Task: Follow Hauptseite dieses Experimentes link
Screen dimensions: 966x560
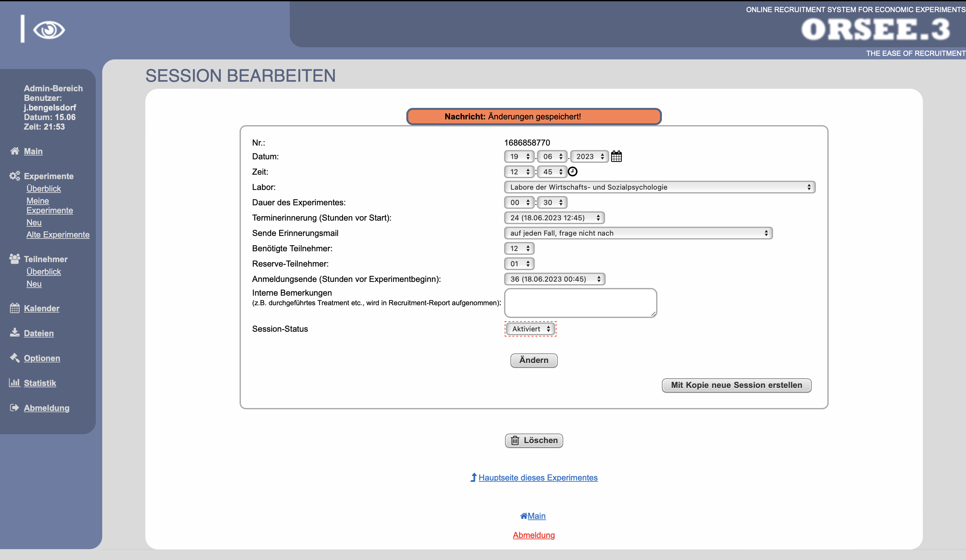Action: 537,478
